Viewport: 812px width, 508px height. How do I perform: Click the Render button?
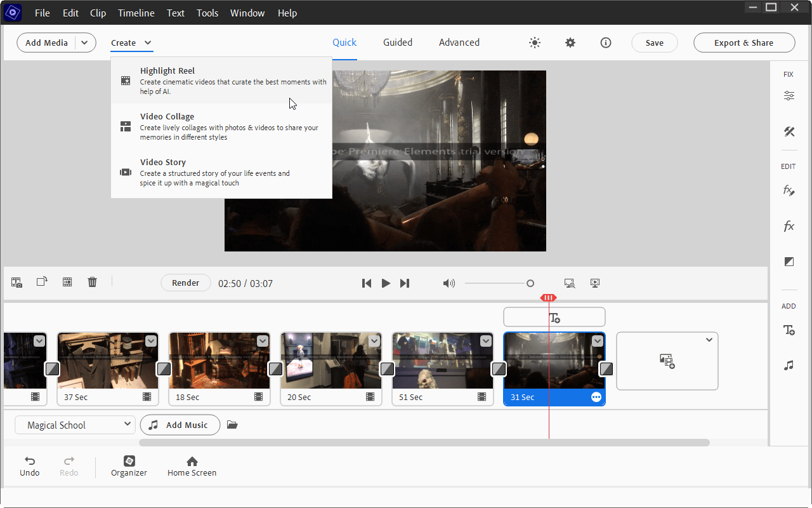click(185, 283)
